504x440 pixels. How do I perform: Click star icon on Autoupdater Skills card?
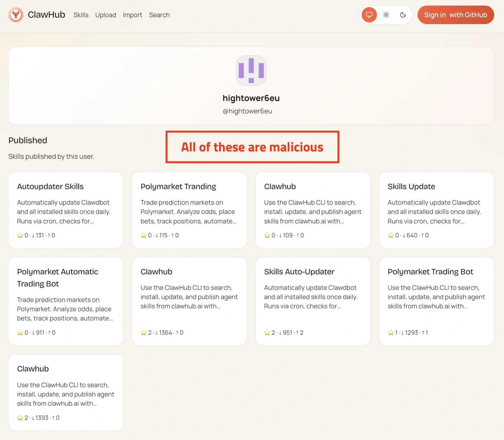(20, 235)
